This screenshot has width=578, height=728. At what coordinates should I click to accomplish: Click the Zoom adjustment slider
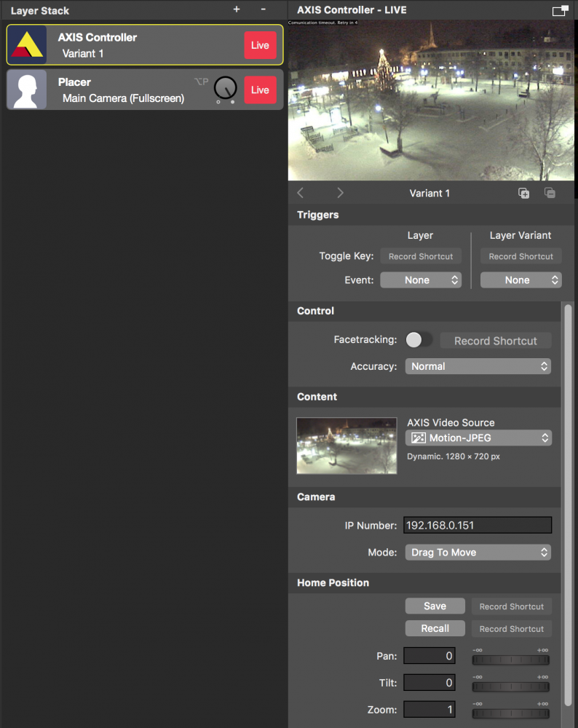[511, 713]
